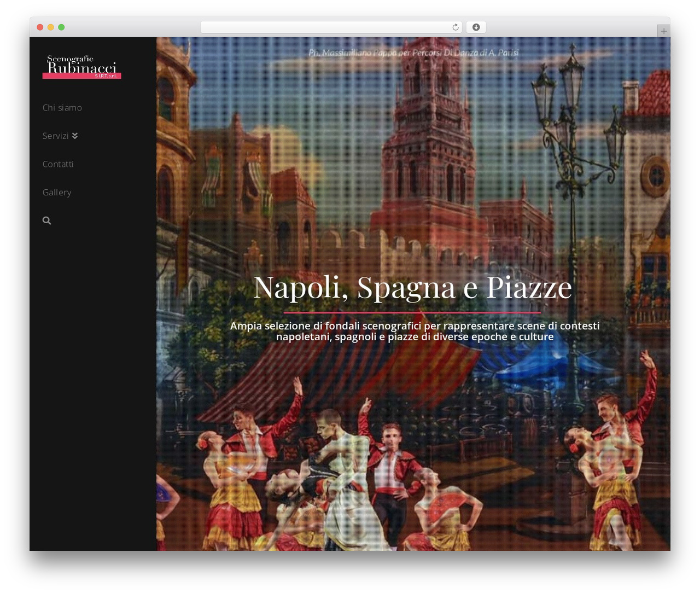Image resolution: width=700 pixels, height=593 pixels.
Task: Navigate to Contatti
Action: (58, 164)
